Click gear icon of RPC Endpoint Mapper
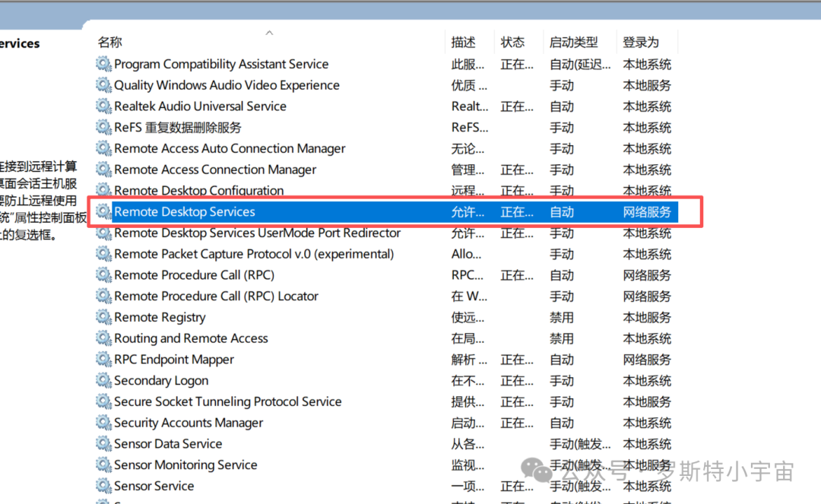Screen dimensions: 821x504 pyautogui.click(x=103, y=360)
